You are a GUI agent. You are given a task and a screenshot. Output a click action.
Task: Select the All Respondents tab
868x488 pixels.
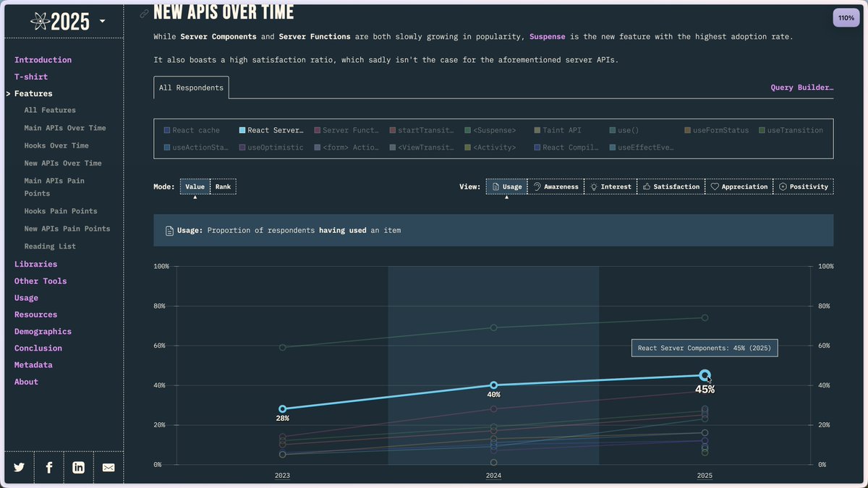tap(191, 87)
